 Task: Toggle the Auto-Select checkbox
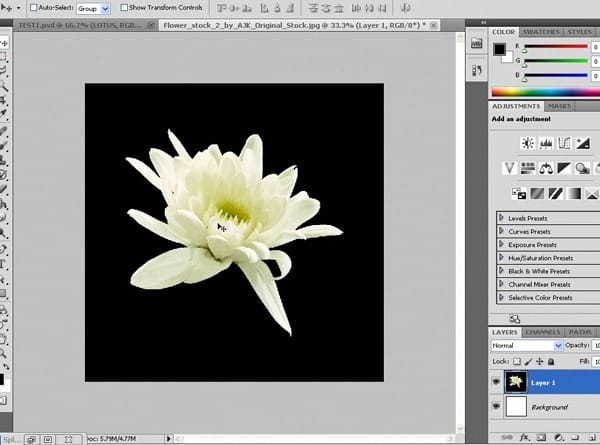[33, 7]
